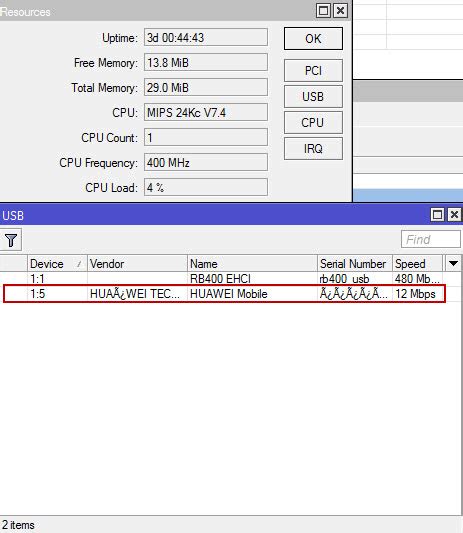Sort by Serial Number column header
The height and width of the screenshot is (533, 463).
tap(355, 263)
